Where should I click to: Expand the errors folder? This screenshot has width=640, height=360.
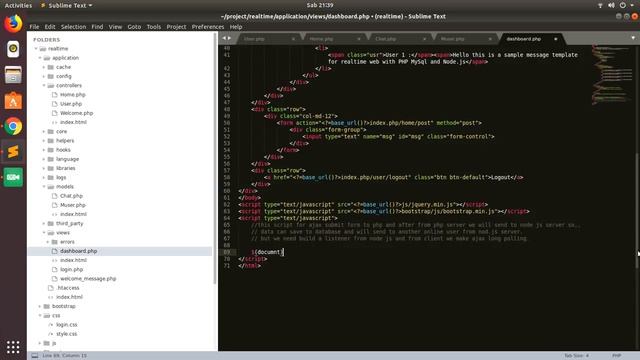coord(48,242)
